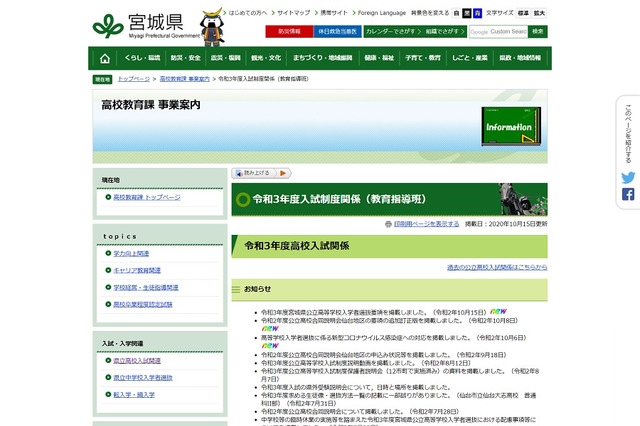640x426 pixels.
Task: Open 県立高校入試関連 sidebar link
Action: (137, 361)
